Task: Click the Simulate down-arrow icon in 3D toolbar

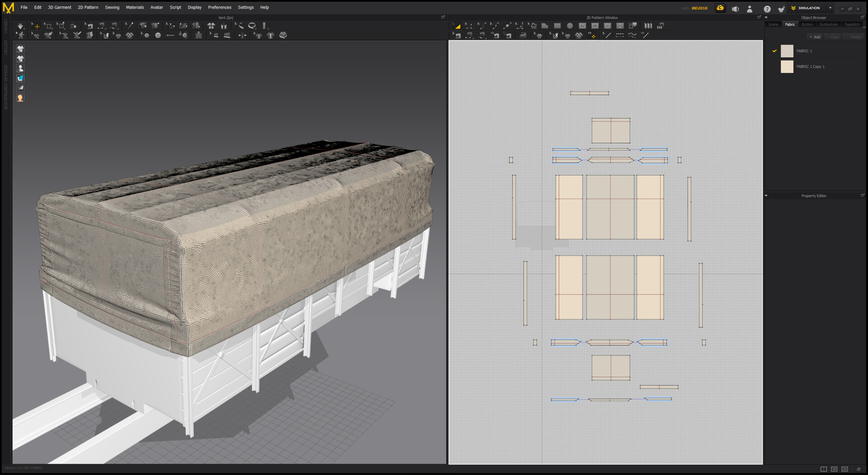Action: click(20, 26)
